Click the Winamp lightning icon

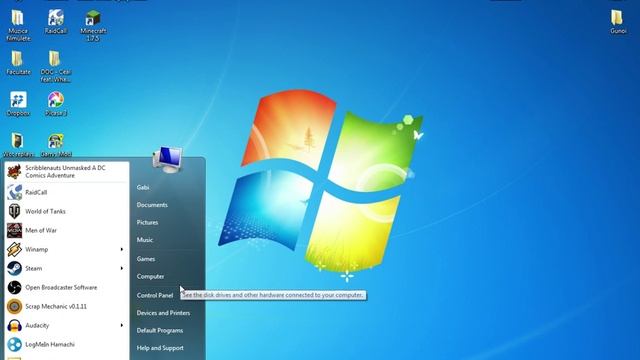(14, 249)
